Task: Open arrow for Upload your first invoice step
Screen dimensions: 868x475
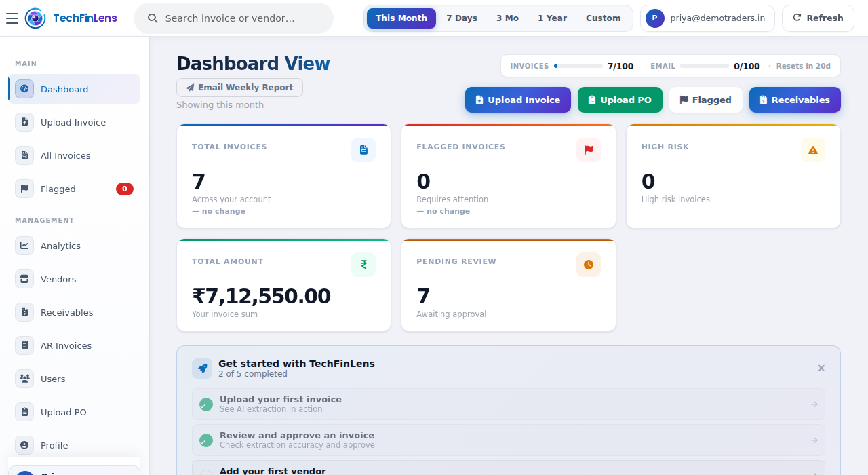Action: (814, 404)
